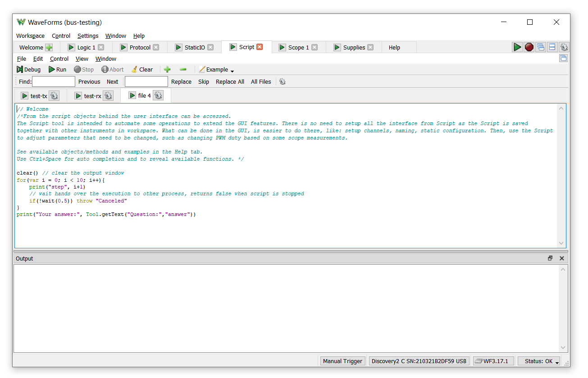Viewport: 588px width, 378px height.
Task: Add a script file with green plus
Action: point(167,69)
